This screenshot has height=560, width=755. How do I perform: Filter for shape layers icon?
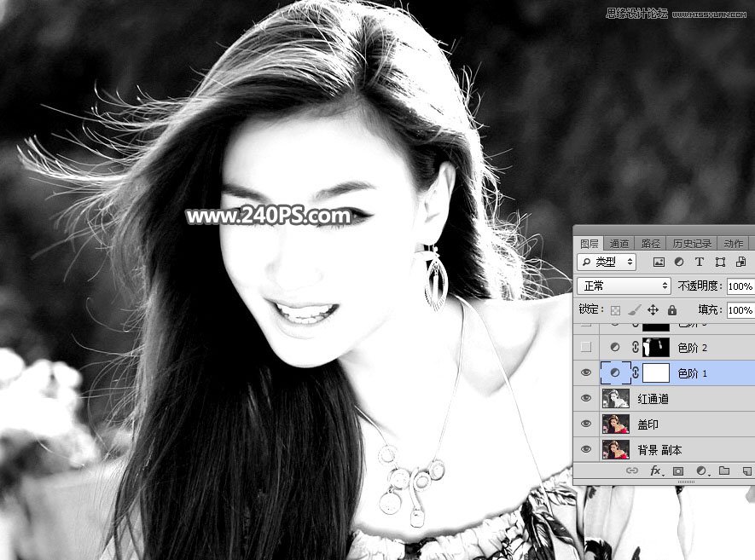click(720, 262)
